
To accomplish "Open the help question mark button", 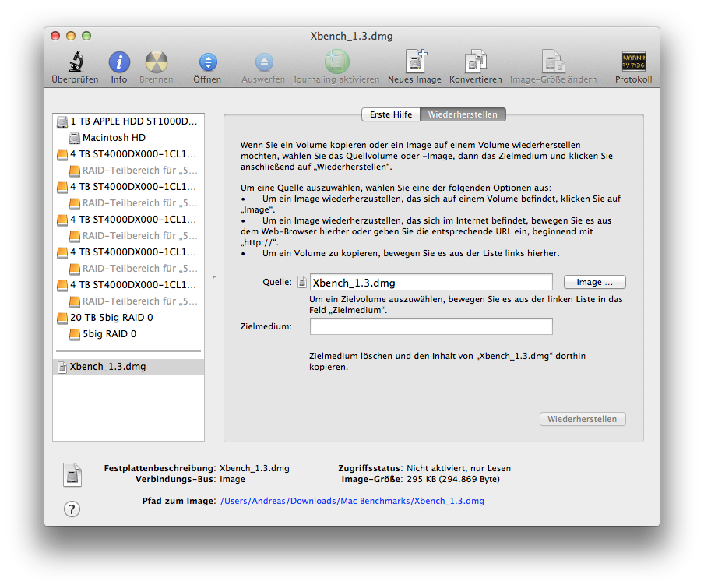I will click(72, 509).
